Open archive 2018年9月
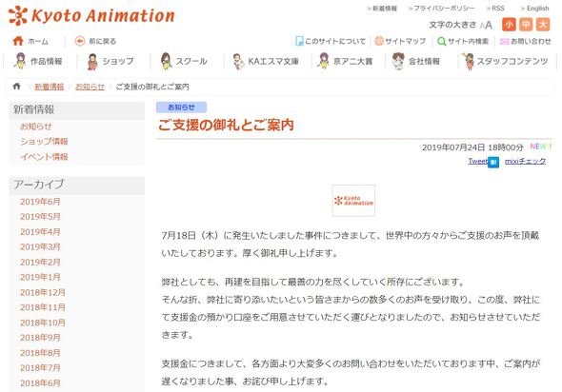Image resolution: width=562 pixels, height=392 pixels. coord(40,338)
